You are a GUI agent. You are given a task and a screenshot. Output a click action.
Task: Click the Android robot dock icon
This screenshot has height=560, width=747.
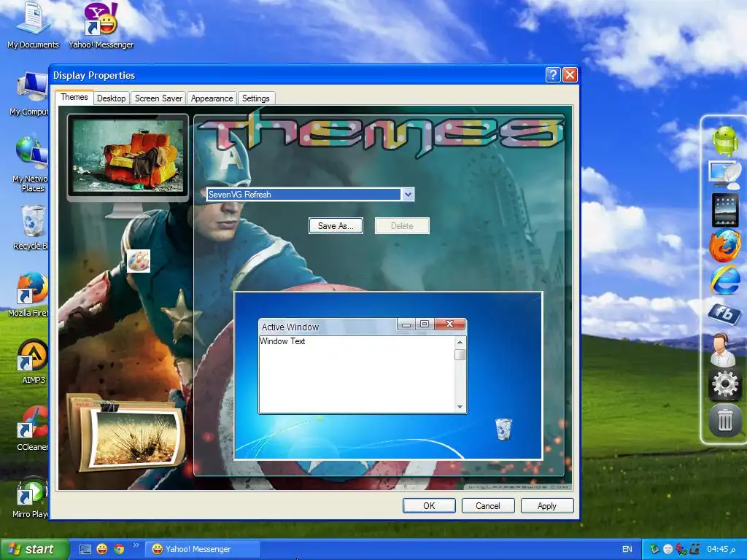pyautogui.click(x=724, y=141)
